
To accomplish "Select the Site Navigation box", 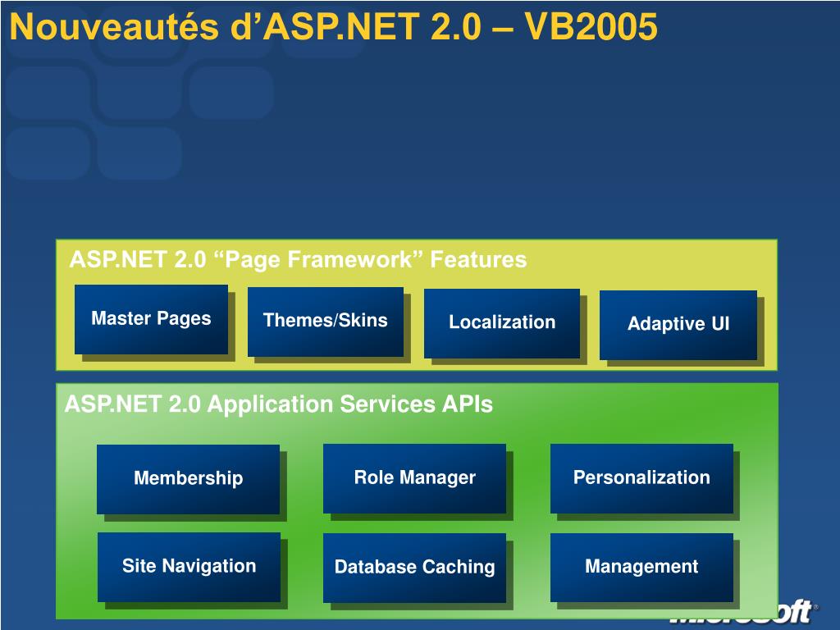I will point(189,567).
